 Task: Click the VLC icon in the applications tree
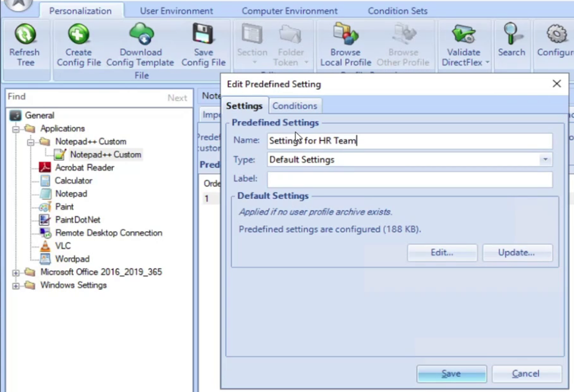pyautogui.click(x=45, y=246)
